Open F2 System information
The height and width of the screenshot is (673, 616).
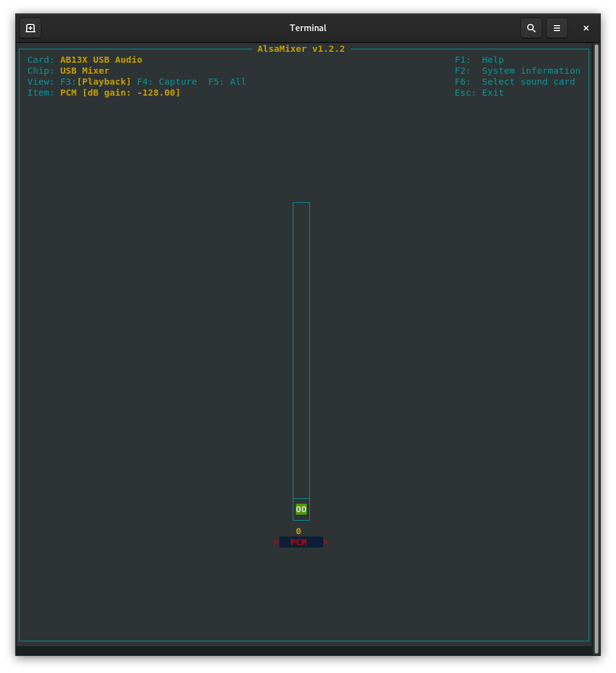click(516, 70)
